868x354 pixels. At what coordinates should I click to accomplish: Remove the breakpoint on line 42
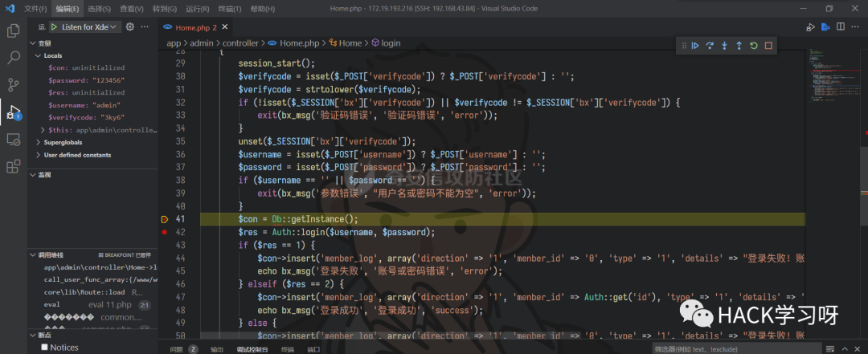pyautogui.click(x=164, y=232)
